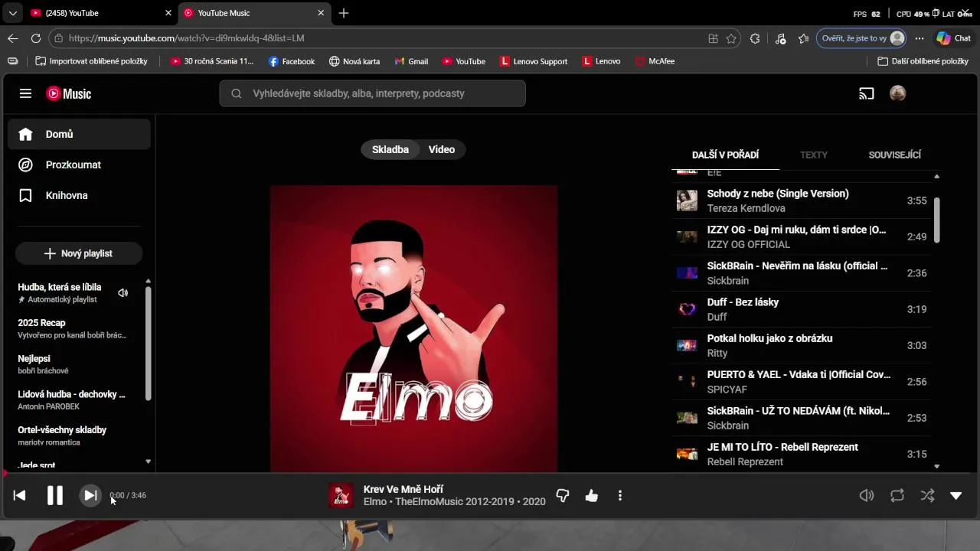980x551 pixels.
Task: Click Tereza Kerndlova track thumbnail
Action: tap(687, 201)
